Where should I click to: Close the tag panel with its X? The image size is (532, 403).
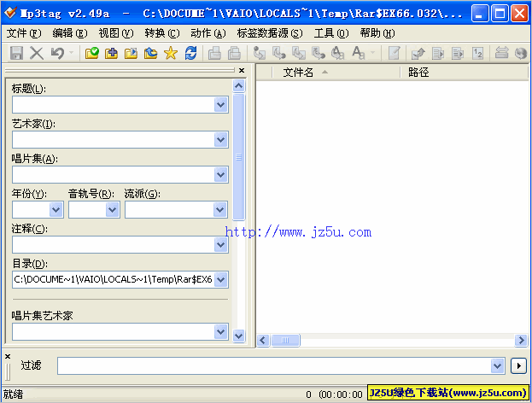pos(242,70)
